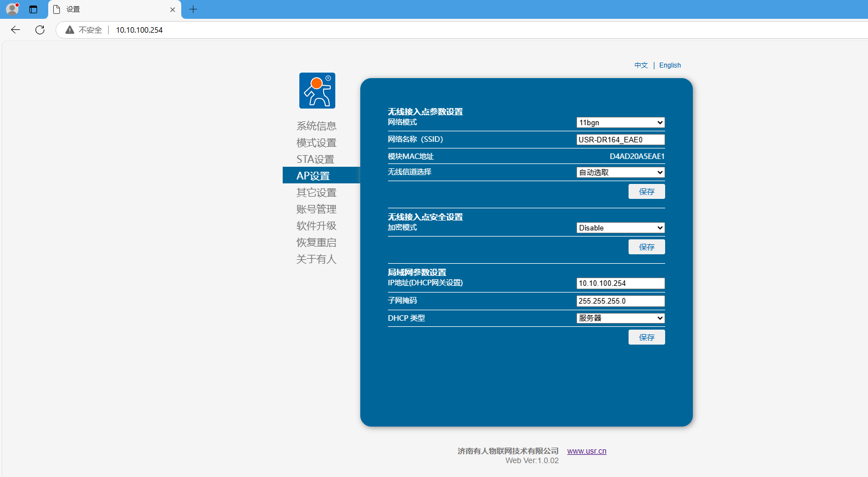Select 软件升级 in the sidebar
This screenshot has height=477, width=868.
[316, 226]
